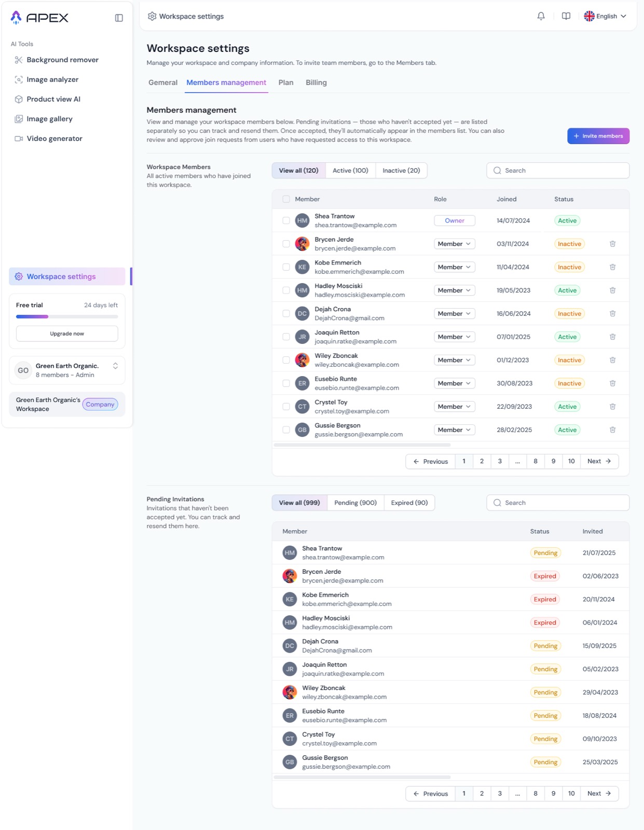
Task: Open notifications bell icon
Action: (541, 16)
